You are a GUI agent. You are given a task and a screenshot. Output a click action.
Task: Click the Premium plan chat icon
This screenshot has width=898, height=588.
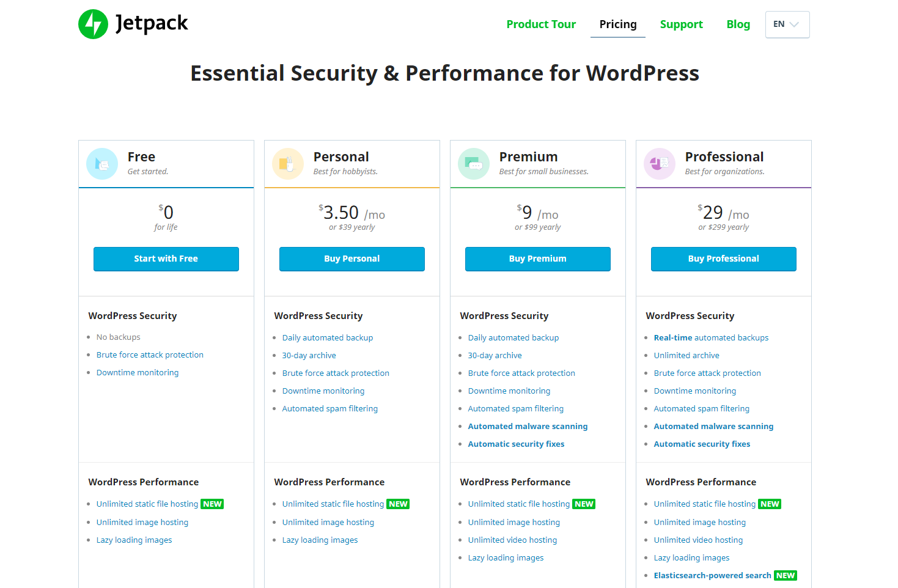point(474,164)
